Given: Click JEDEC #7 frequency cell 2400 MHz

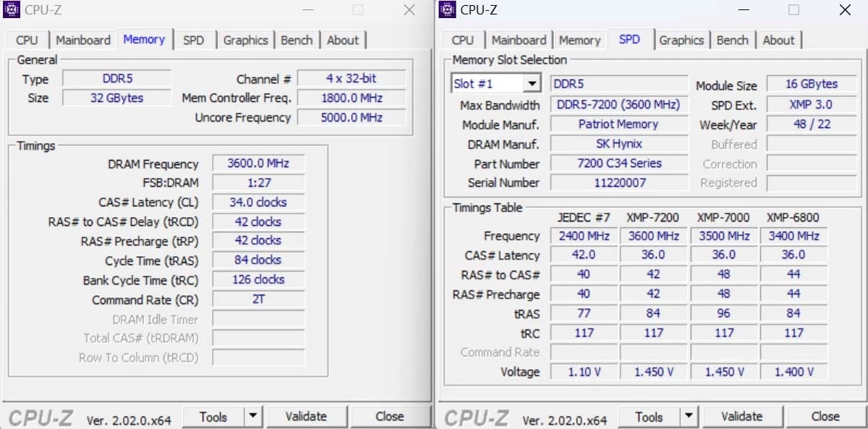Looking at the screenshot, I should click(x=584, y=236).
